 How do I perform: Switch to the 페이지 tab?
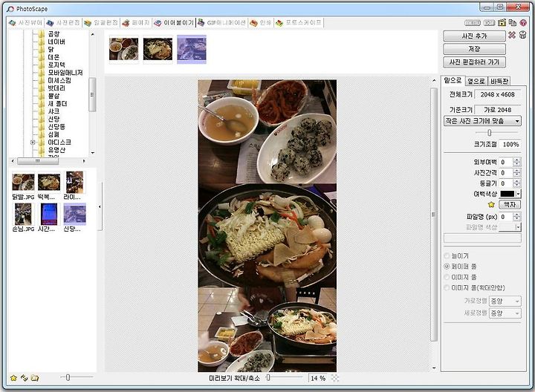point(136,23)
